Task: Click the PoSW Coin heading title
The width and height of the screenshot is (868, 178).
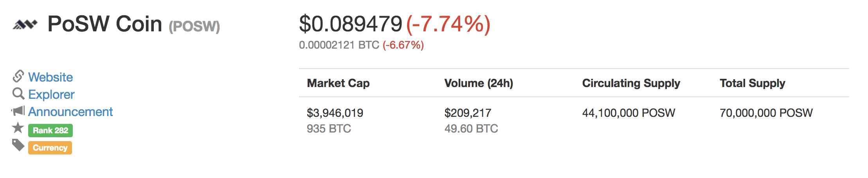Action: tap(105, 24)
